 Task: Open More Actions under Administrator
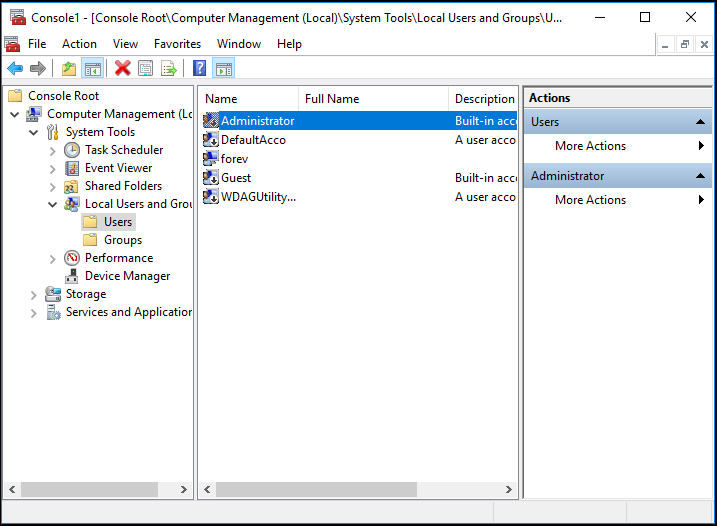pyautogui.click(x=618, y=200)
